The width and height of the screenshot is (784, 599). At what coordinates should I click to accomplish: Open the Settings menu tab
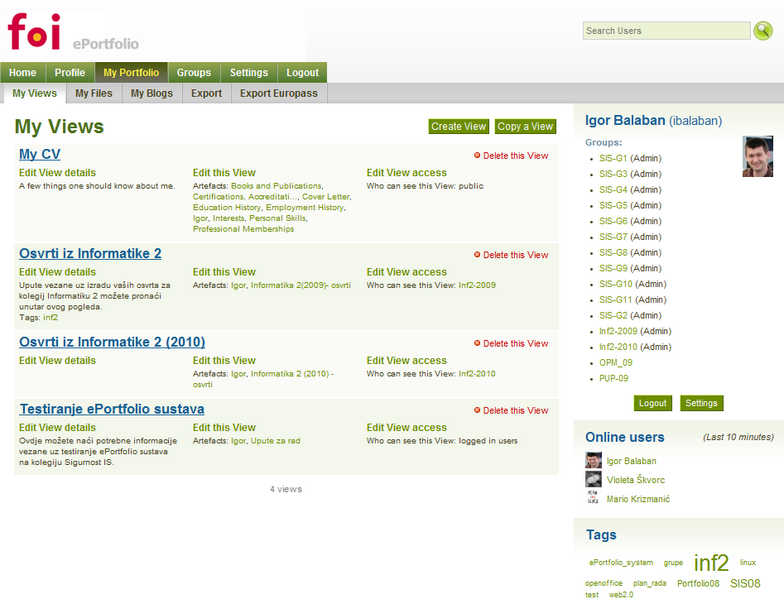[249, 72]
